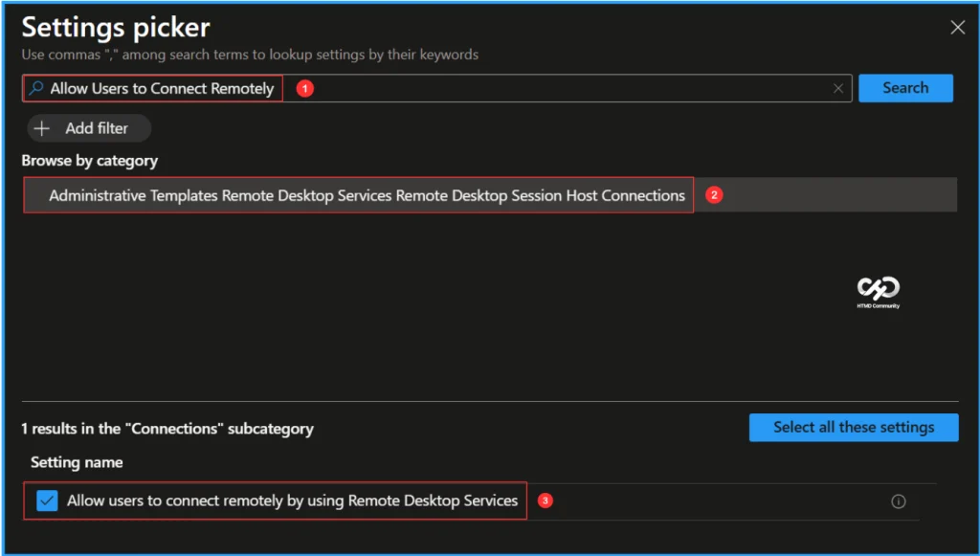
Task: Click the Add filter button
Action: point(89,128)
